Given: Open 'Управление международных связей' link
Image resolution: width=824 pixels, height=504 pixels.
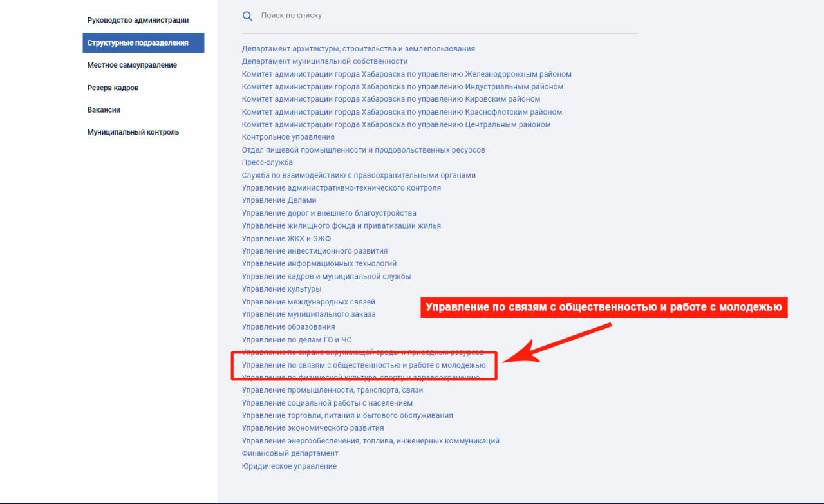Looking at the screenshot, I should 308,301.
